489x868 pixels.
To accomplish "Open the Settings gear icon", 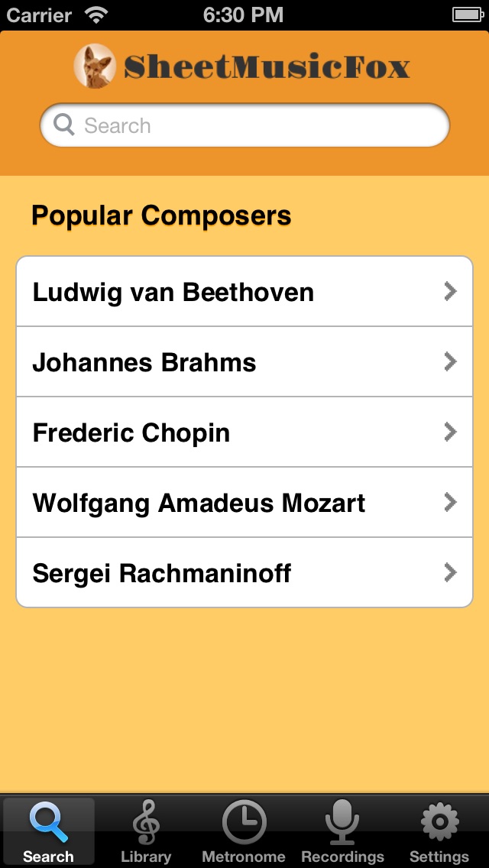I will pyautogui.click(x=439, y=821).
